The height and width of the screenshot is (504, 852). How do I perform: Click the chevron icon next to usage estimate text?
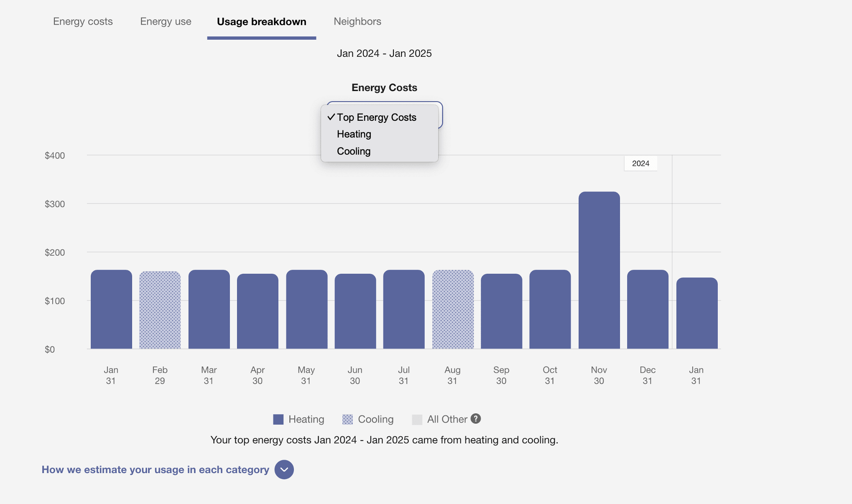284,470
